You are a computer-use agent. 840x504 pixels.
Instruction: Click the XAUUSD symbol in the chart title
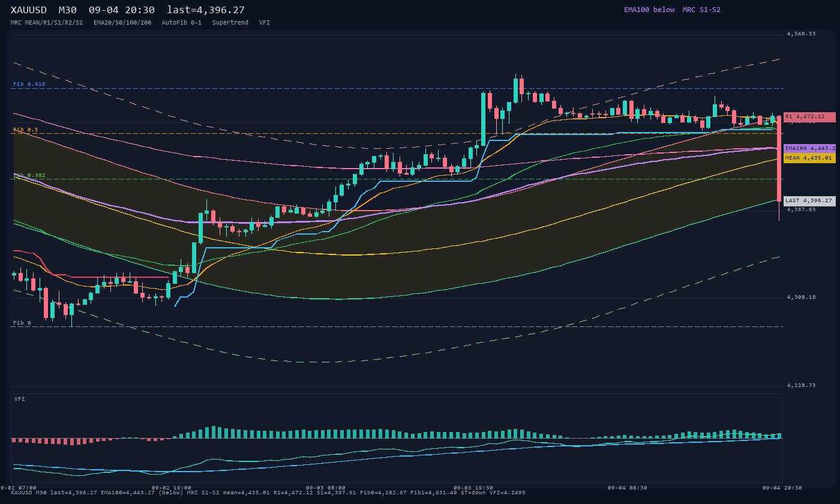29,10
